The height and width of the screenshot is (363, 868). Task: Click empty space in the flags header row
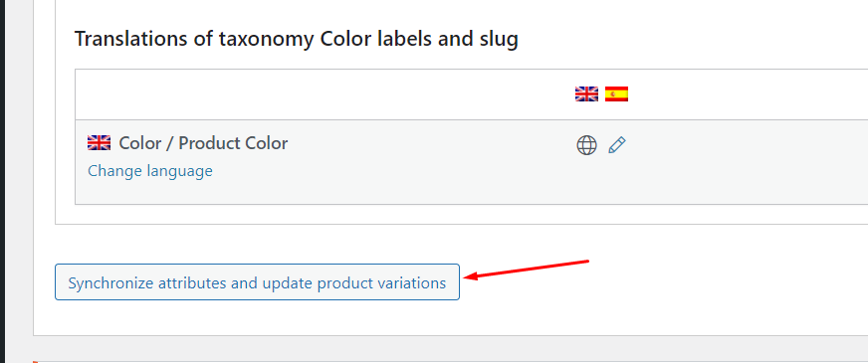322,94
